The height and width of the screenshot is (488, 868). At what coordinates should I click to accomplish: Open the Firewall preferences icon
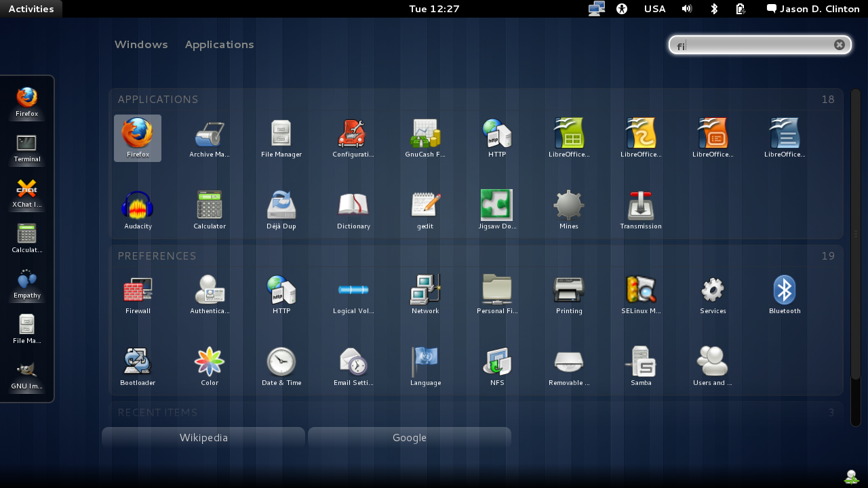tap(137, 294)
